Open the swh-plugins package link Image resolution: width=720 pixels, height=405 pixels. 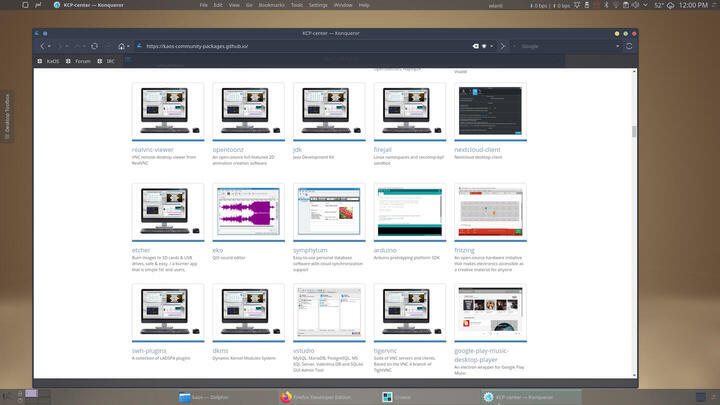[149, 351]
